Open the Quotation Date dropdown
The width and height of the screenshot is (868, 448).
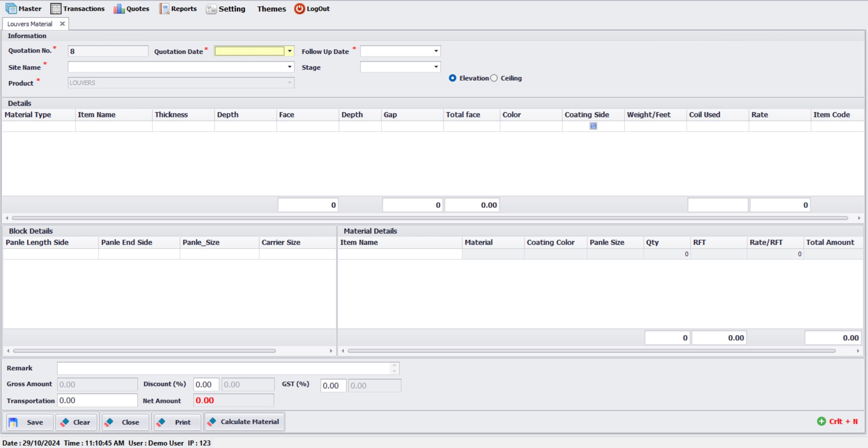pyautogui.click(x=290, y=51)
